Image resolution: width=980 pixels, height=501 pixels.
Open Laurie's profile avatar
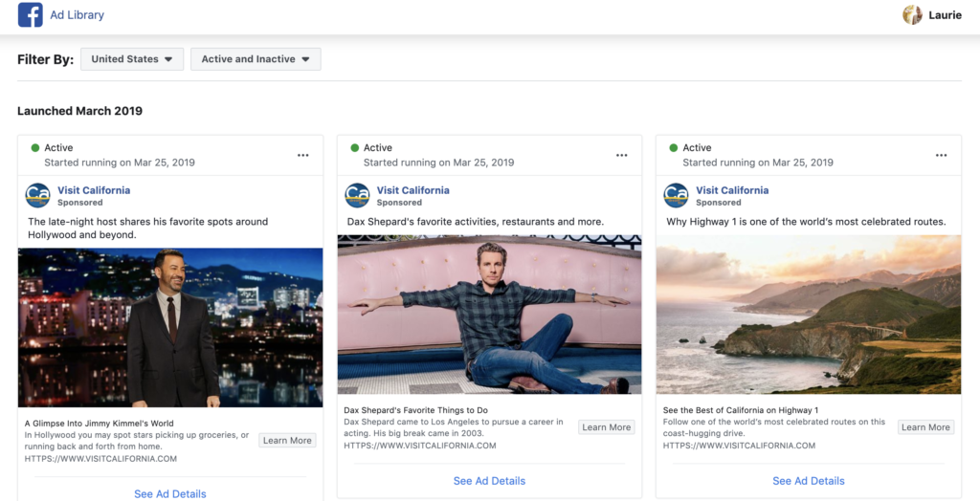(x=912, y=15)
